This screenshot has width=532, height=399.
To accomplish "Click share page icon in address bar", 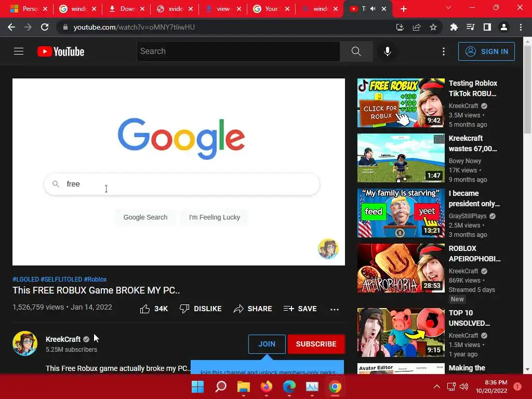I will 417,27.
